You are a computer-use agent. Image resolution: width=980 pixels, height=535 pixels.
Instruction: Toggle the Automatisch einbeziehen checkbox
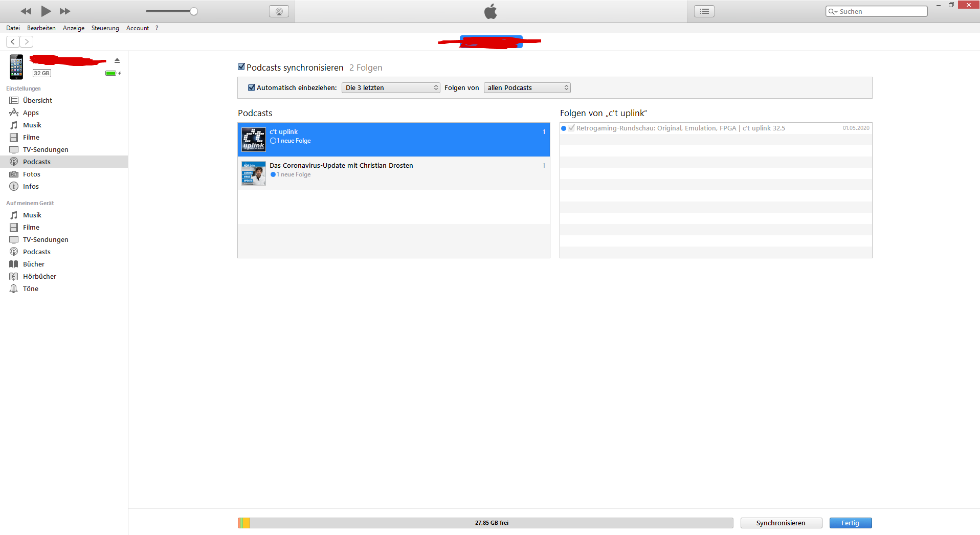pos(251,87)
